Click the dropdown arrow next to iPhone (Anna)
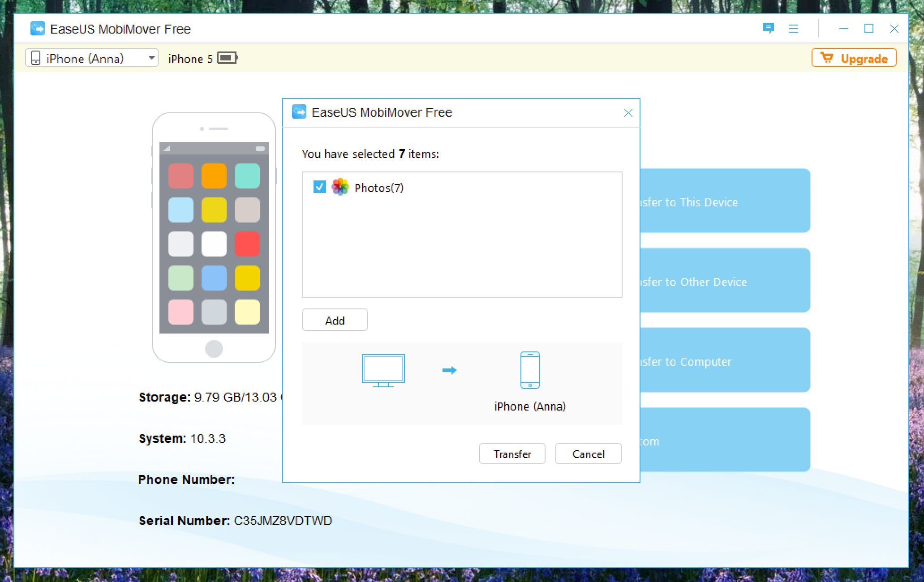Viewport: 924px width, 582px height. click(152, 58)
